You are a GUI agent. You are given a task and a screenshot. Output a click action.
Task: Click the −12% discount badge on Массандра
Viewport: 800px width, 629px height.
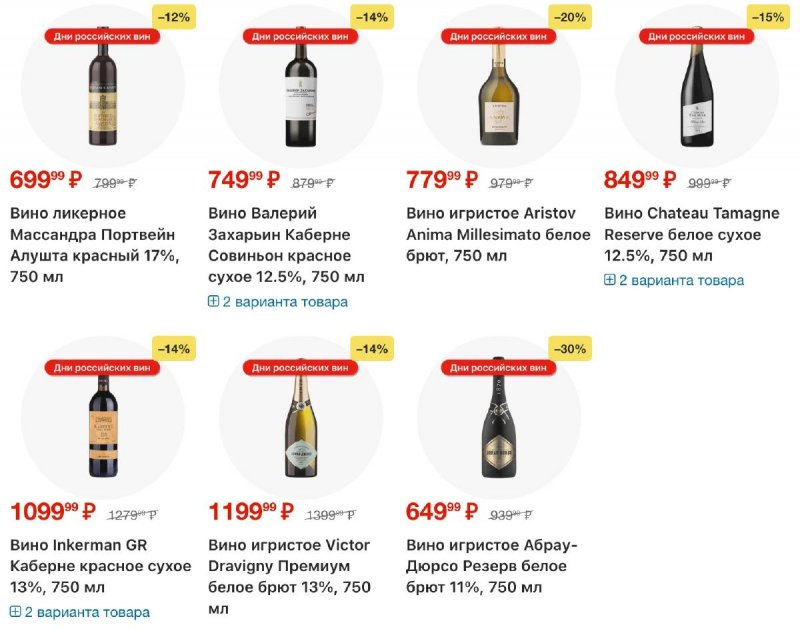(x=174, y=17)
